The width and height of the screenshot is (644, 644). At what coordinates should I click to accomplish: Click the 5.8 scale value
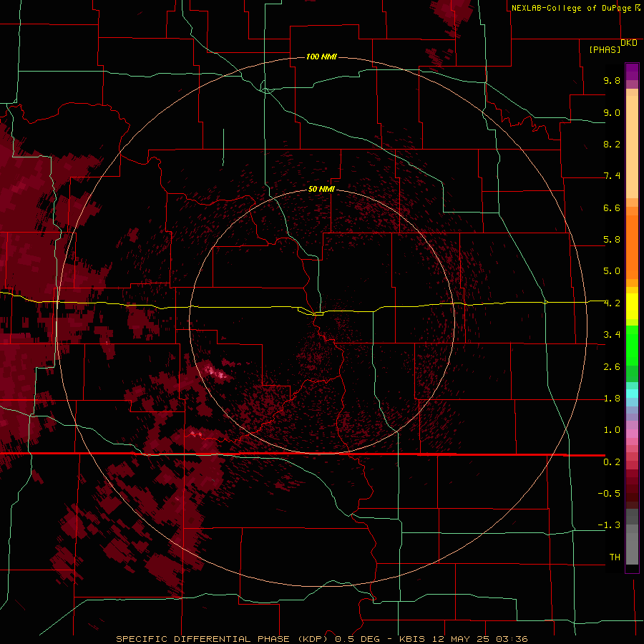coord(612,240)
